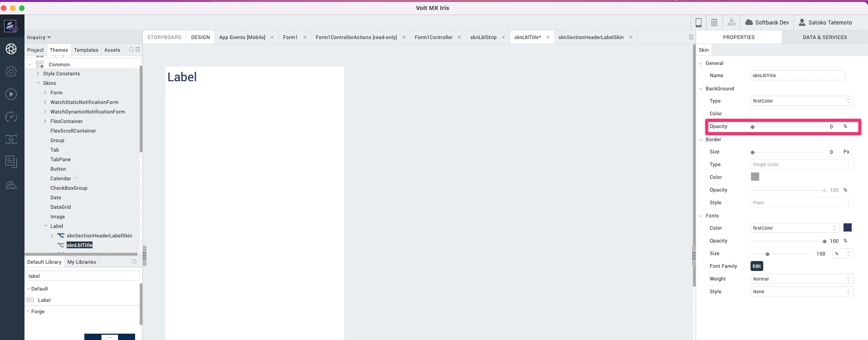Open the dark blue font color swatch
868x340 pixels.
coord(848,227)
